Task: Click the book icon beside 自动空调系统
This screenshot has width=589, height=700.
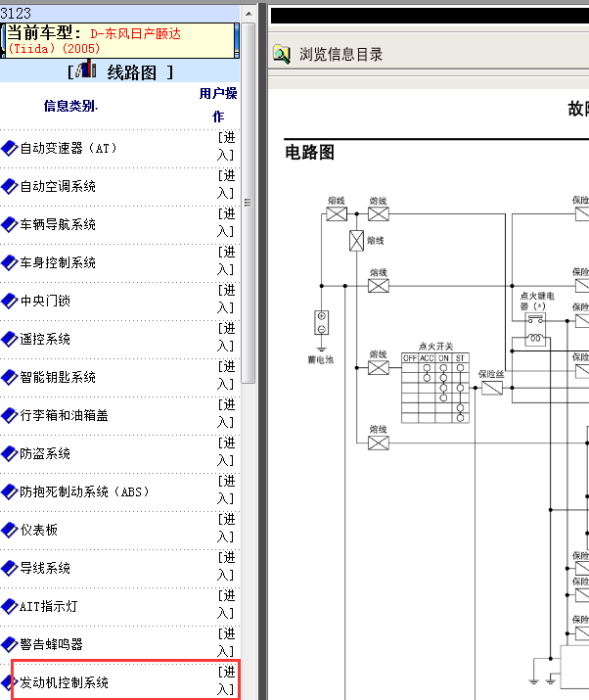Action: pos(10,187)
